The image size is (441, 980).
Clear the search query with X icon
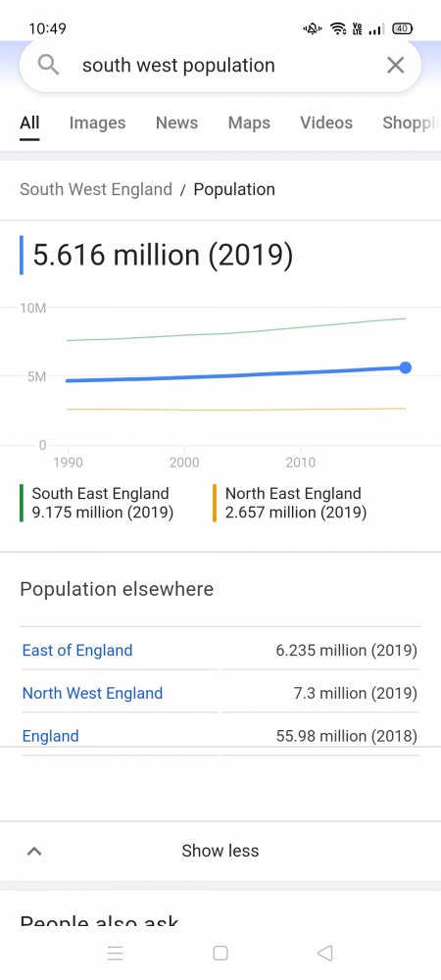pos(395,65)
